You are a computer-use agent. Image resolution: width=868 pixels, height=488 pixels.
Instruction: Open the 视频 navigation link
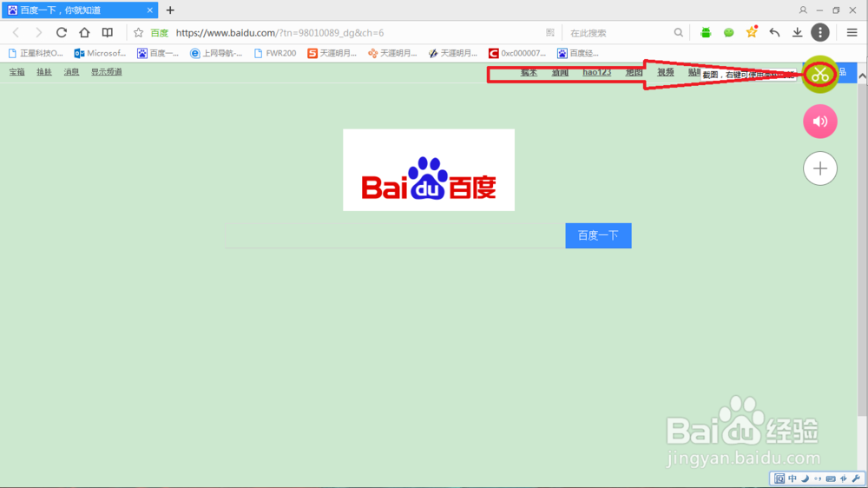[666, 73]
